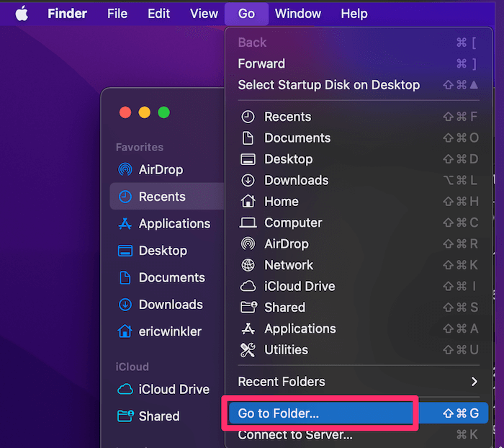Click the Downloads arrow icon in Go menu
Image resolution: width=504 pixels, height=448 pixels.
248,180
